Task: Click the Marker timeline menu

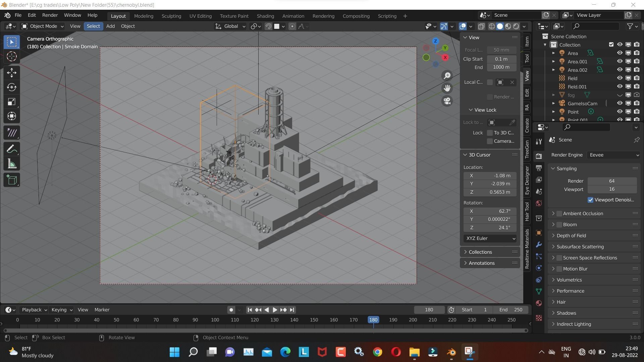Action: (x=102, y=310)
